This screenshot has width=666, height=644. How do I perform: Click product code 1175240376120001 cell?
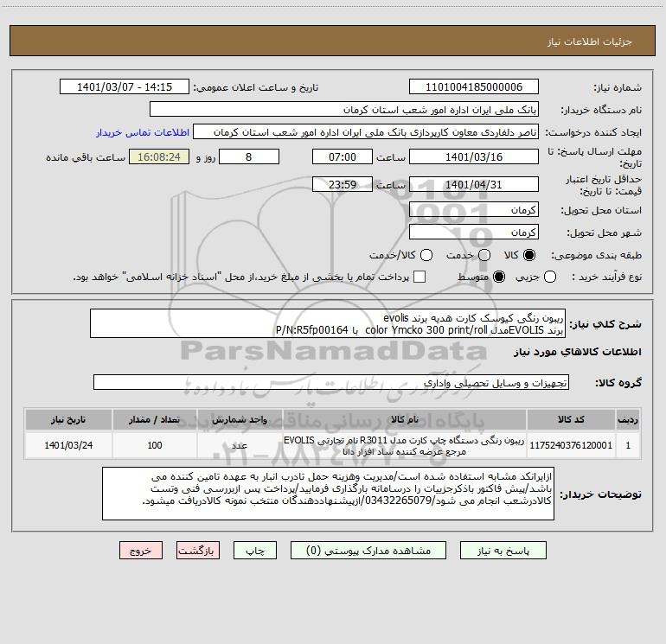tap(571, 445)
